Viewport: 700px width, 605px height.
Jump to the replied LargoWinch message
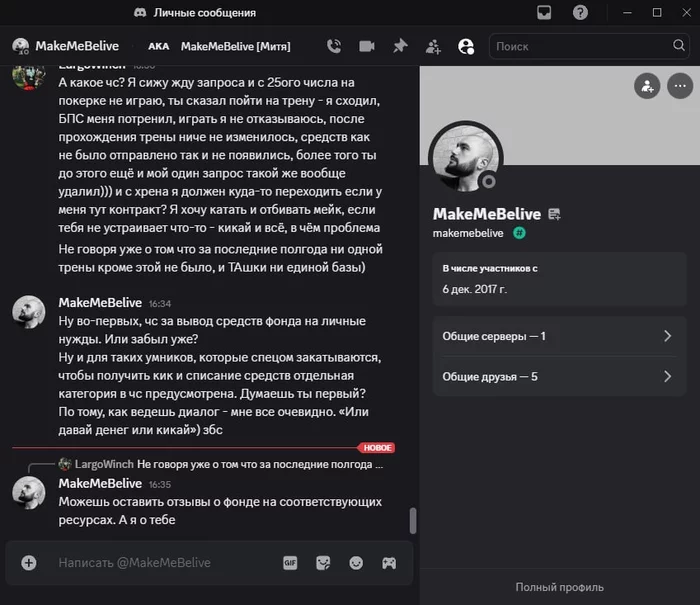[x=258, y=465]
